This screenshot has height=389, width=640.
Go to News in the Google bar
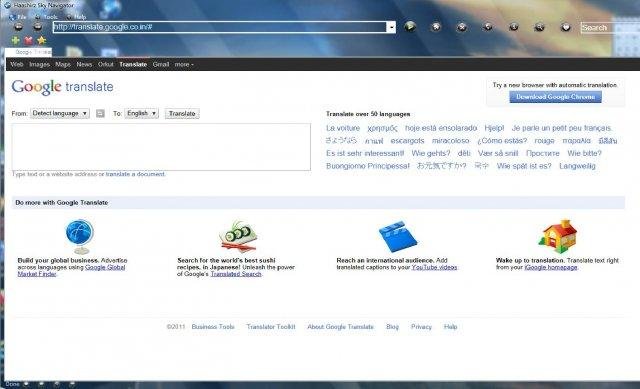(84, 64)
